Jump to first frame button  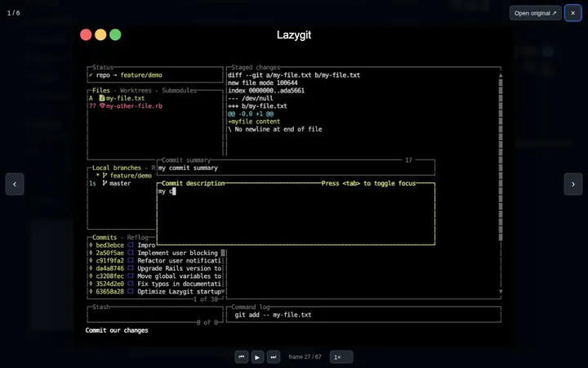tap(242, 357)
